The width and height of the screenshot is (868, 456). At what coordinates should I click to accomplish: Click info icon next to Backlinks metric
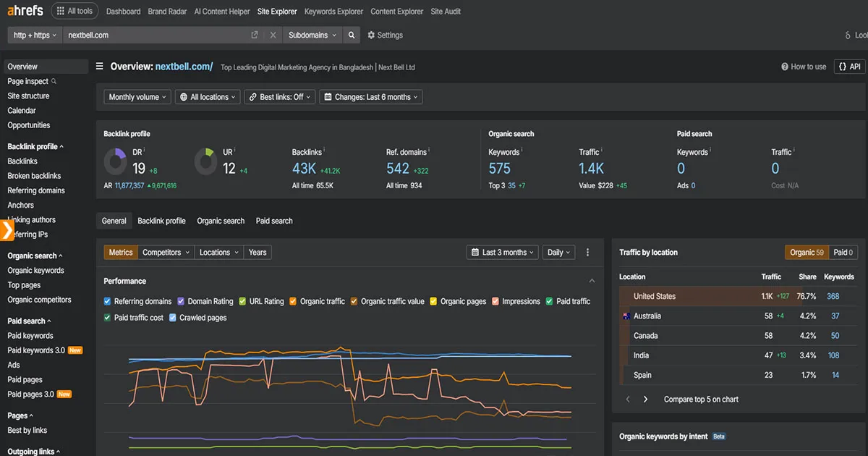click(x=323, y=151)
